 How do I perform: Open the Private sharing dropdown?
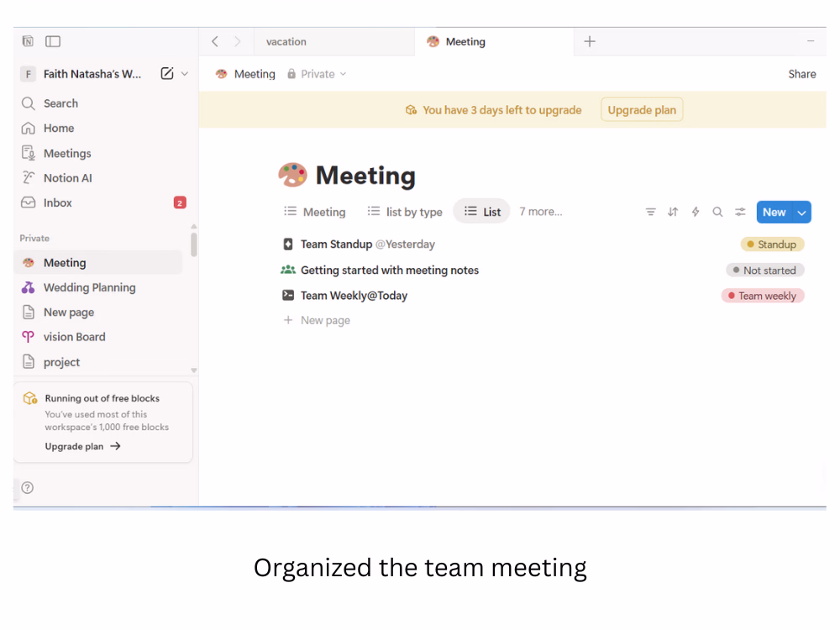pos(317,74)
